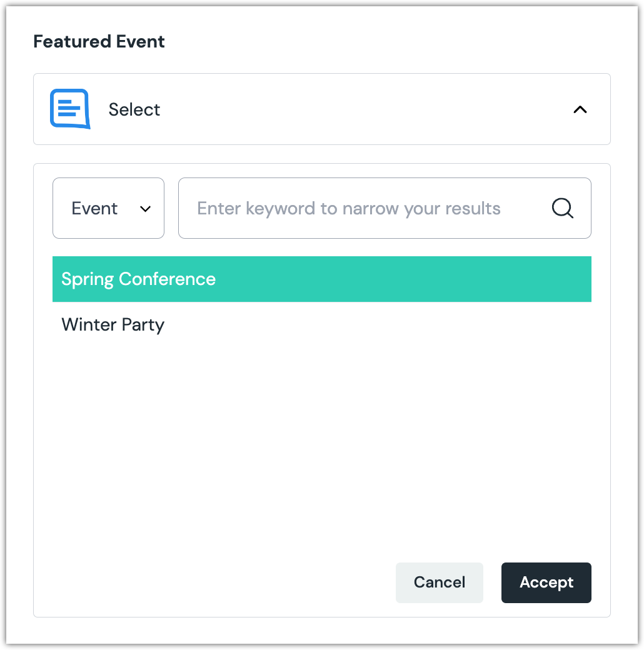Click the down arrow in Event dropdown

145,209
